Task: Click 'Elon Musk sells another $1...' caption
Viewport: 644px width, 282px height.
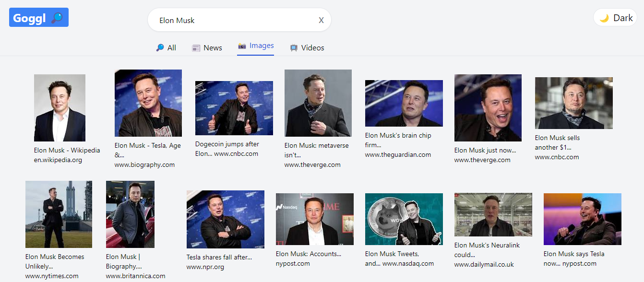Action: [557, 142]
